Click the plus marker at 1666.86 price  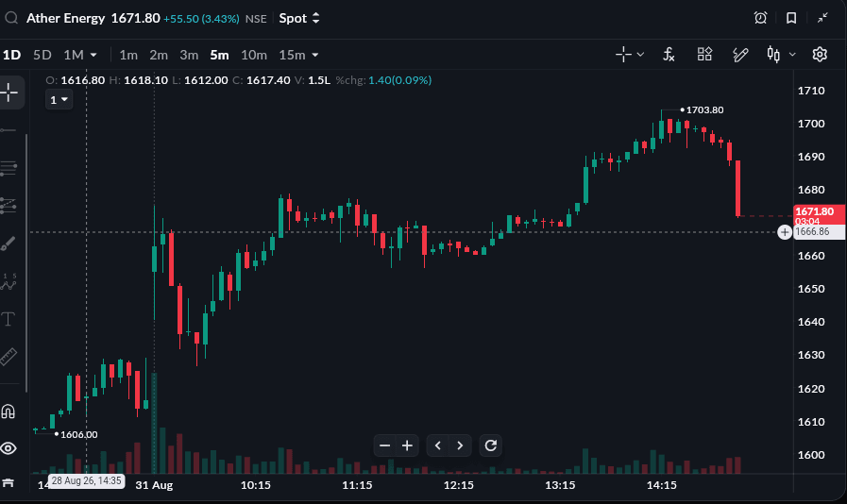tap(785, 232)
